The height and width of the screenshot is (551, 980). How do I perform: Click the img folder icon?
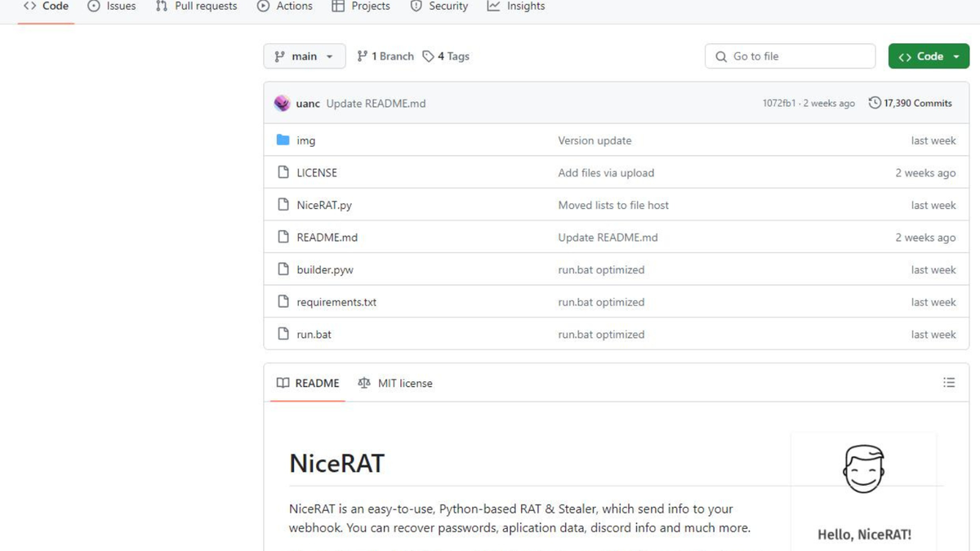point(283,140)
